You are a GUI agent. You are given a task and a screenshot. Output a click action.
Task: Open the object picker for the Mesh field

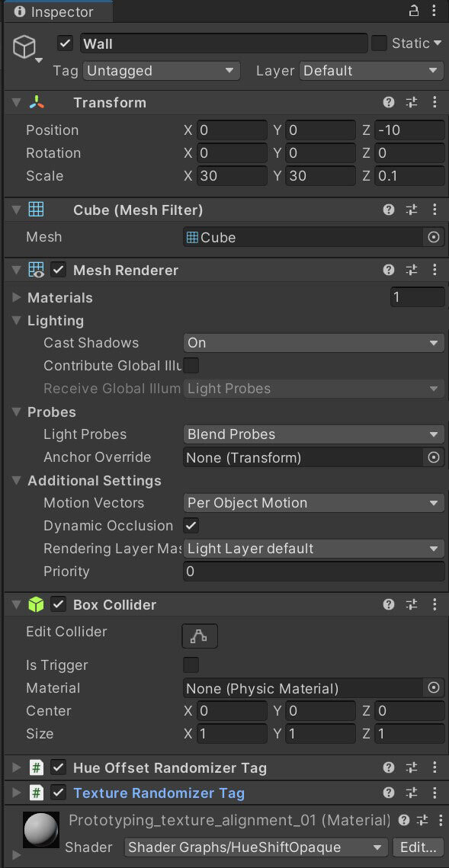pyautogui.click(x=434, y=238)
